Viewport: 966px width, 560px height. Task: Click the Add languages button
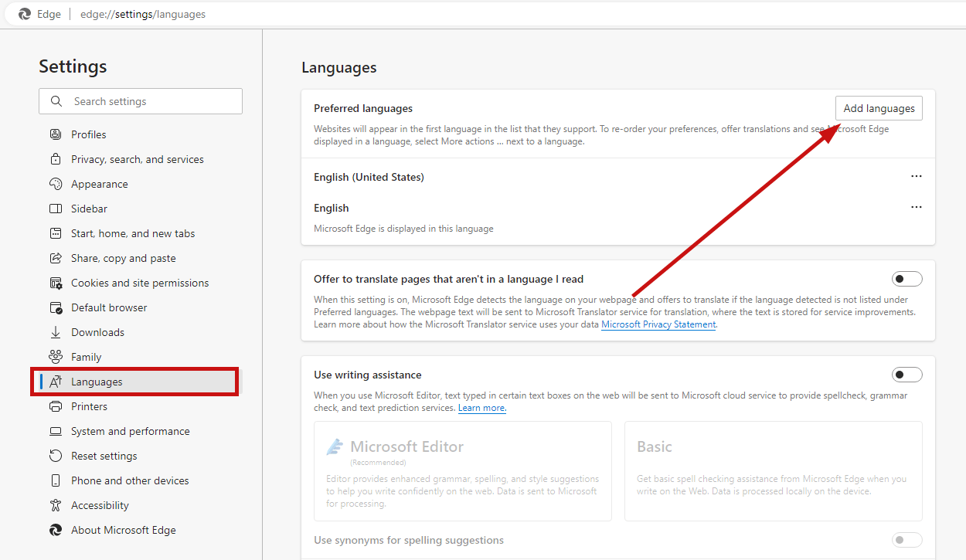pos(879,108)
